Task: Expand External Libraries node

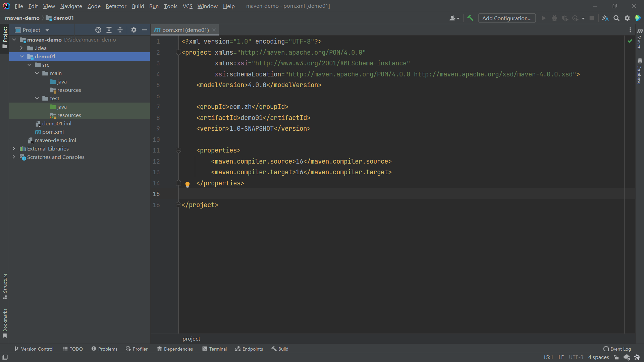Action: pos(14,148)
